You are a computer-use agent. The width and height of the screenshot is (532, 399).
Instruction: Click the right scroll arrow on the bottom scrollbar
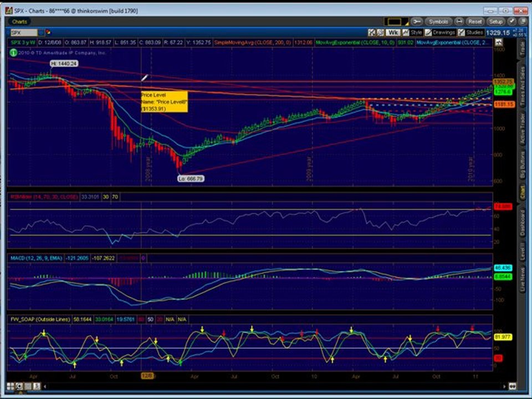coord(504,386)
